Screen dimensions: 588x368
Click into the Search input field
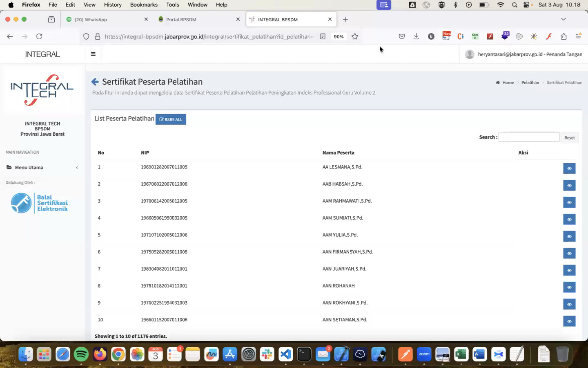click(x=528, y=137)
